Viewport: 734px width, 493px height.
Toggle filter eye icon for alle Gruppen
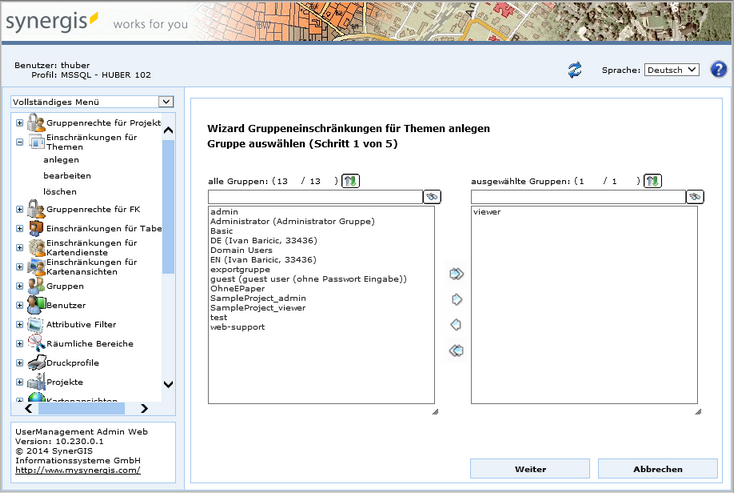[431, 197]
